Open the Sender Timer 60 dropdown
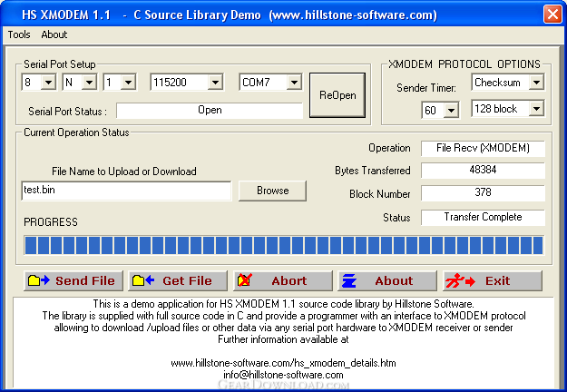The width and height of the screenshot is (567, 392). coord(451,110)
